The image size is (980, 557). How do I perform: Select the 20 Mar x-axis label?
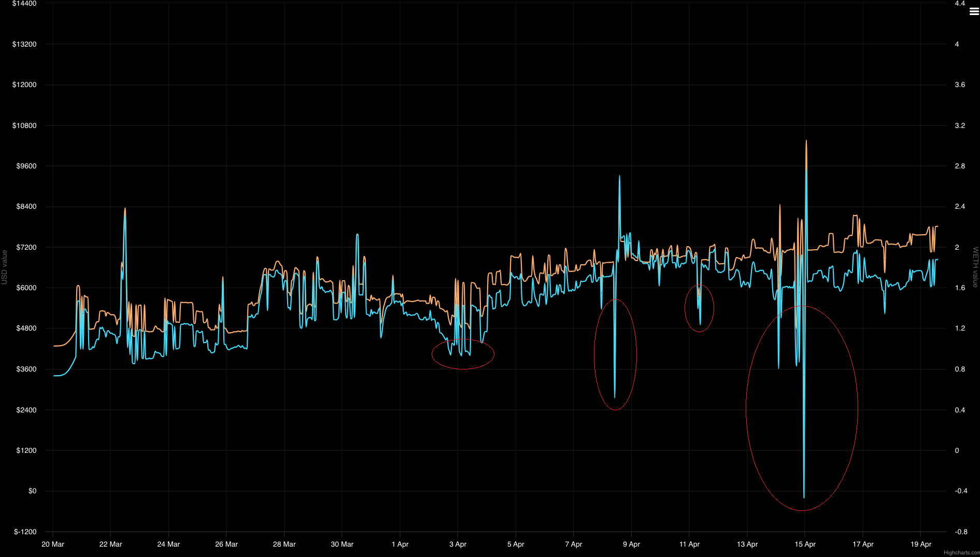(x=53, y=544)
